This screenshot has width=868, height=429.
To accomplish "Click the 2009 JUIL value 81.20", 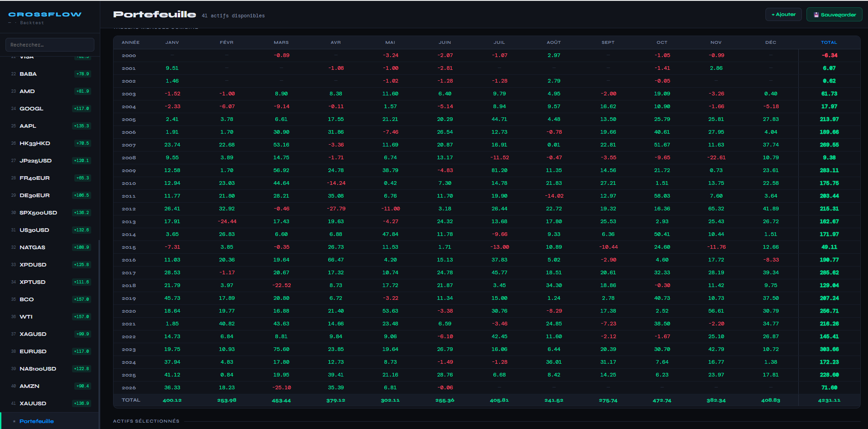I will [x=499, y=170].
